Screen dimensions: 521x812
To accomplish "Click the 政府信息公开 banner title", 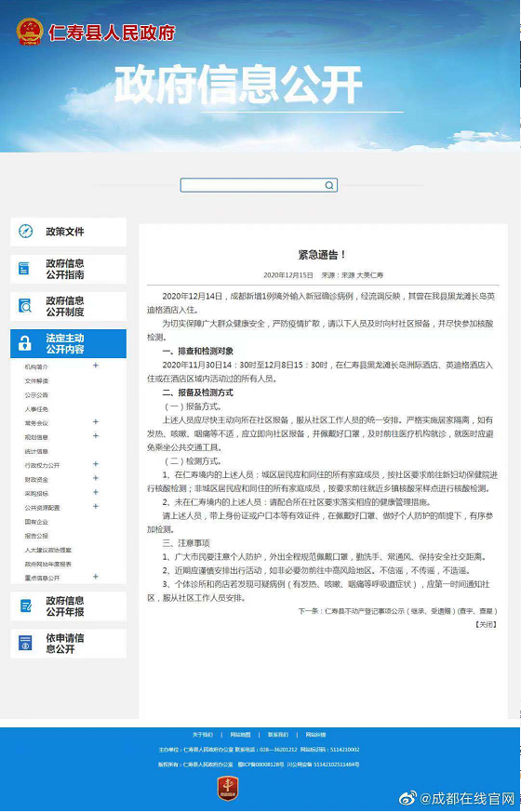I will click(x=238, y=85).
